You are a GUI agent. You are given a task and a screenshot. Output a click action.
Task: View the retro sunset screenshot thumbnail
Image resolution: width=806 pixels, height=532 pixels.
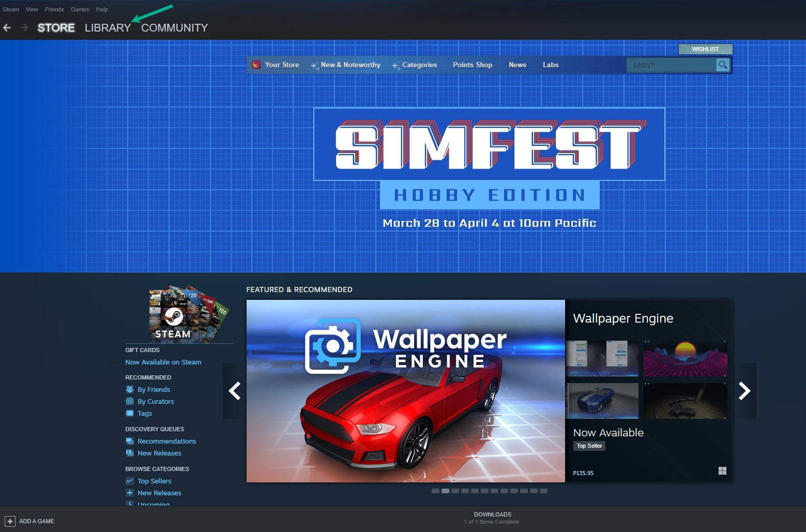point(686,358)
